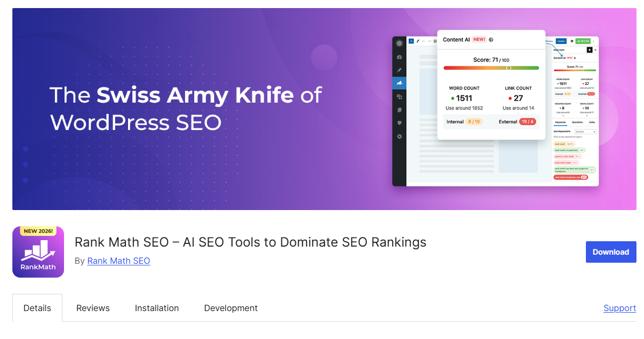Click the word count value 1511 in popup
The image size is (644, 339).
[464, 98]
